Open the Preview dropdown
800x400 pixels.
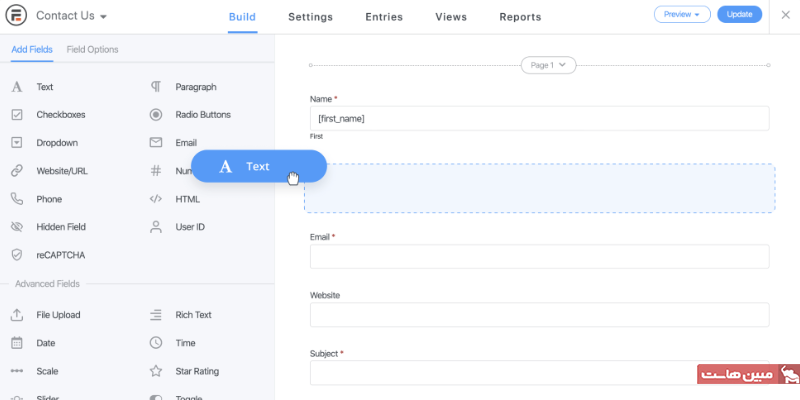[x=682, y=15]
